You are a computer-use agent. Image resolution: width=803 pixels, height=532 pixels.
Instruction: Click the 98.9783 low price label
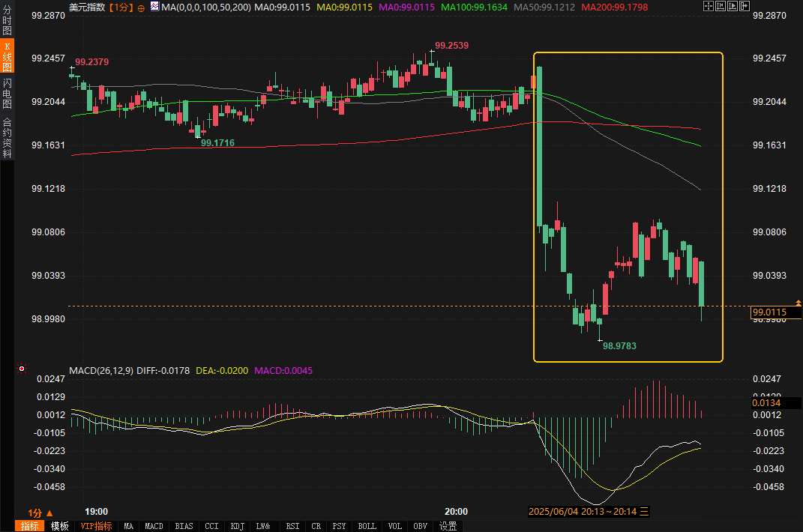point(619,345)
